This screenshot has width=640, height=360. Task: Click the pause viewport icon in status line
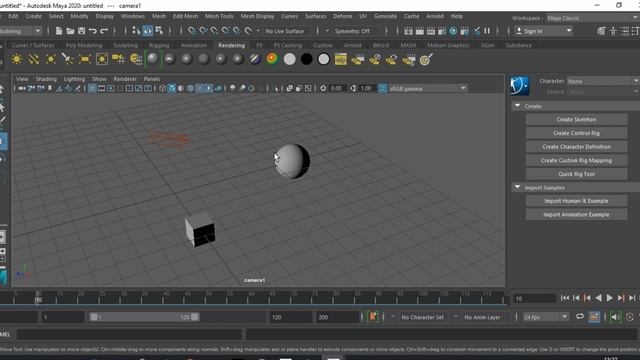pyautogui.click(x=487, y=31)
